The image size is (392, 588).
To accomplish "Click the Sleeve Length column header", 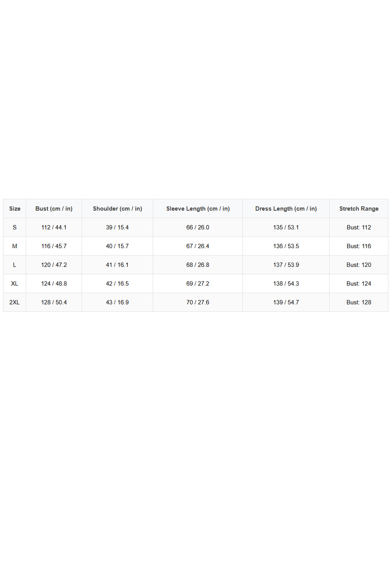I will (198, 209).
